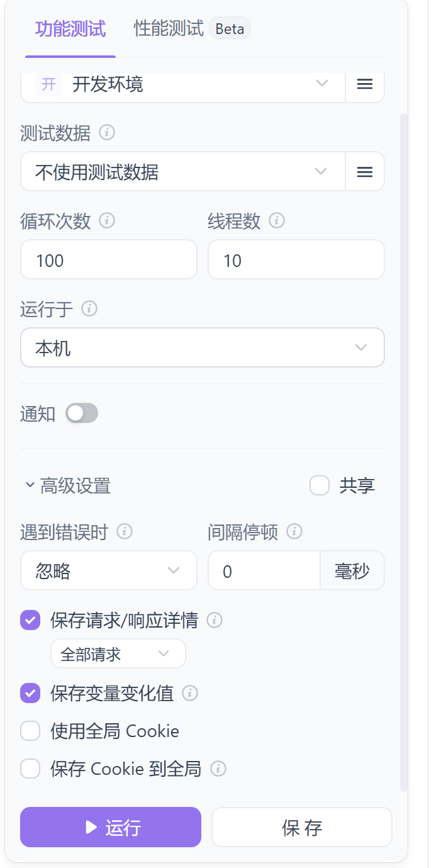Click the info icon next to 运行于
Screen dimensions: 429x868
coord(90,309)
